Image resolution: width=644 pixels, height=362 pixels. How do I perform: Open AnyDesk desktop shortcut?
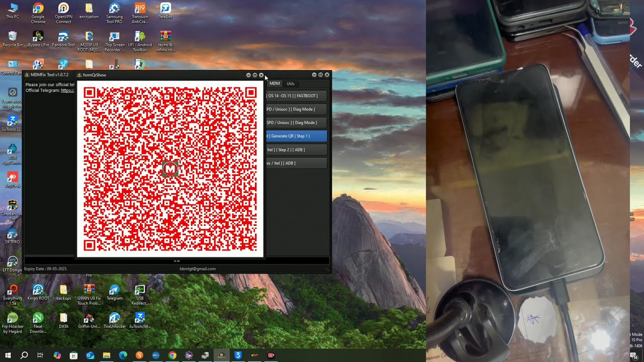pyautogui.click(x=13, y=180)
